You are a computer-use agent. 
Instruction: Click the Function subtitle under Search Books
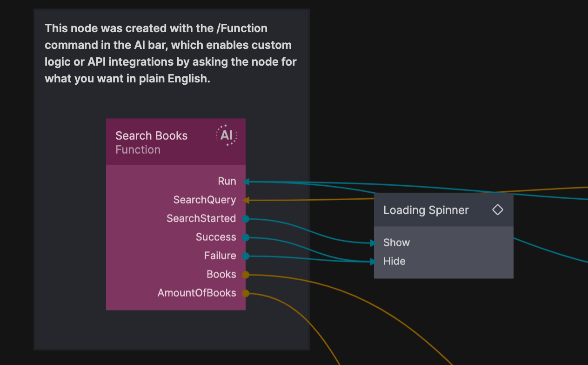138,150
